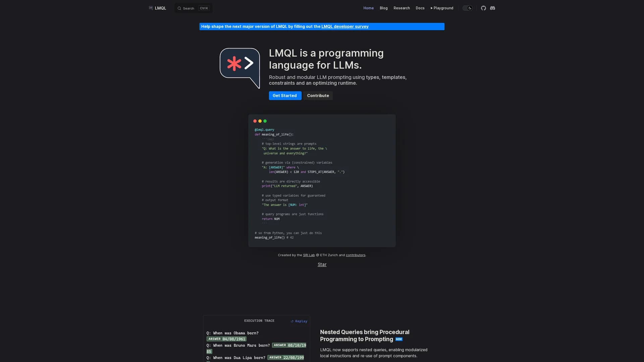The height and width of the screenshot is (362, 644).
Task: Click the large LMQL speech-bubble logo
Action: click(240, 68)
